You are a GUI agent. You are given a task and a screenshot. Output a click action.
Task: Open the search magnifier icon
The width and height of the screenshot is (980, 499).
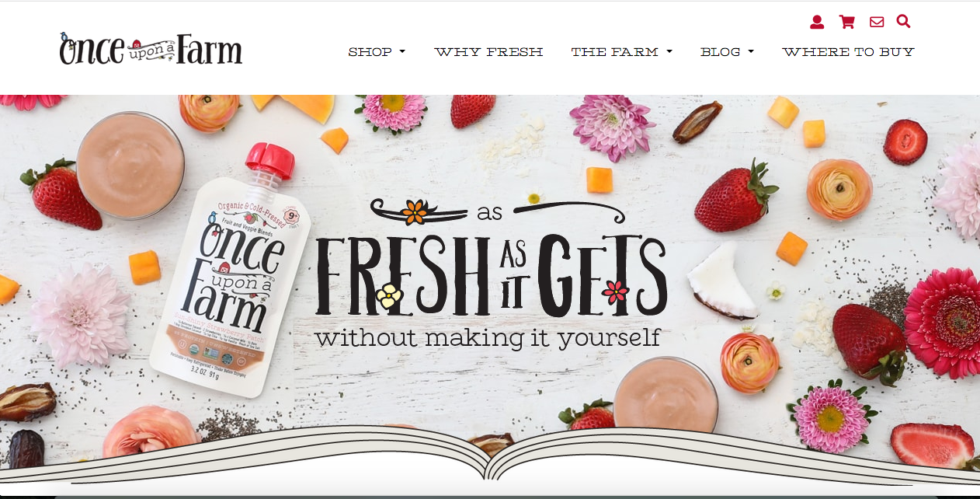click(903, 21)
